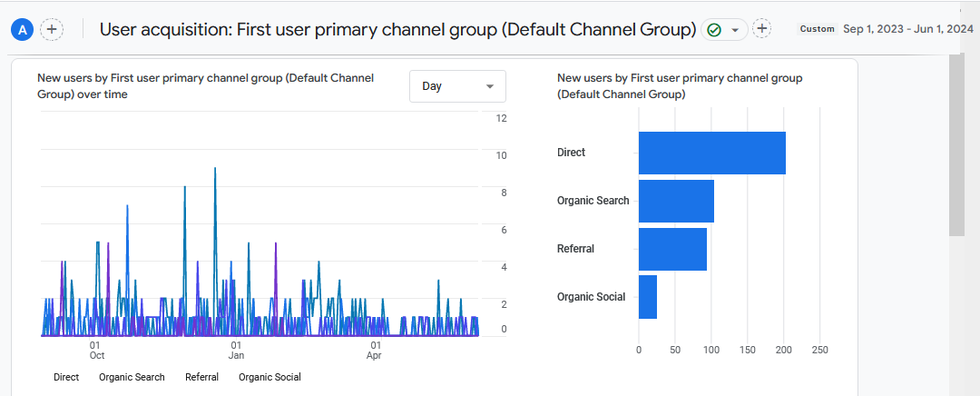Click the vertical scrollbar on the right
Image resolution: width=980 pixels, height=396 pixels.
point(956,145)
